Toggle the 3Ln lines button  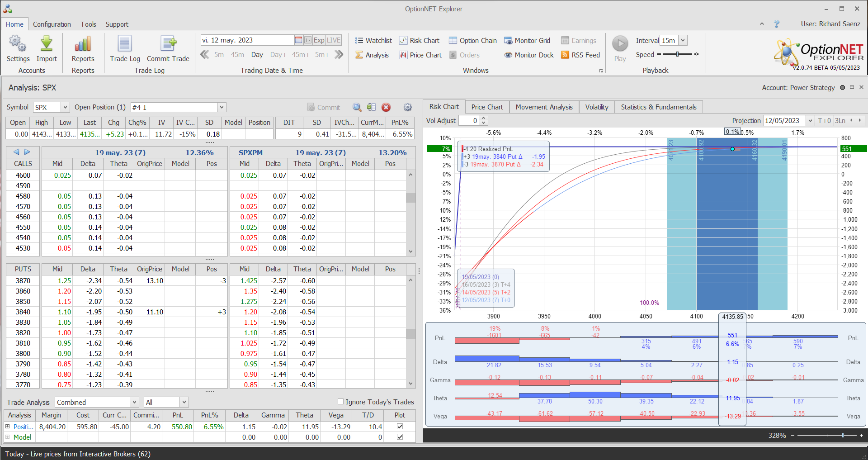coord(840,121)
